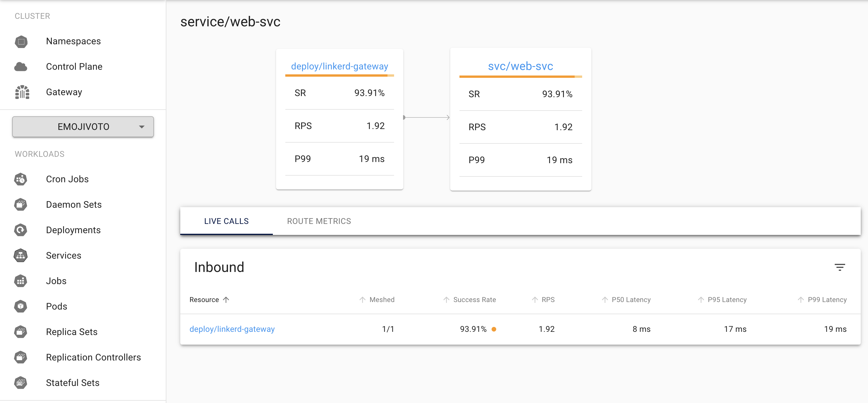This screenshot has width=868, height=403.
Task: Sort by Success Rate column header
Action: tap(469, 299)
